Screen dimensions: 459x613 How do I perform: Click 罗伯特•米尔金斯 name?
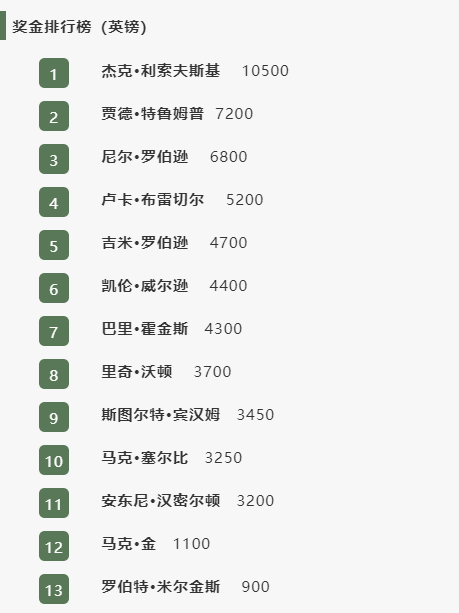click(x=161, y=587)
